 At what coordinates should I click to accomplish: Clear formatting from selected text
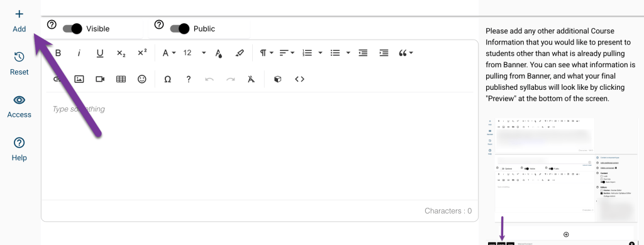tap(252, 79)
